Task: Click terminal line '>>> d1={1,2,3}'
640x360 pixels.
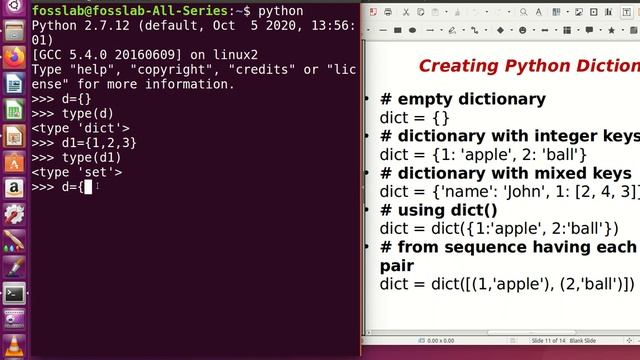Action: [x=84, y=143]
